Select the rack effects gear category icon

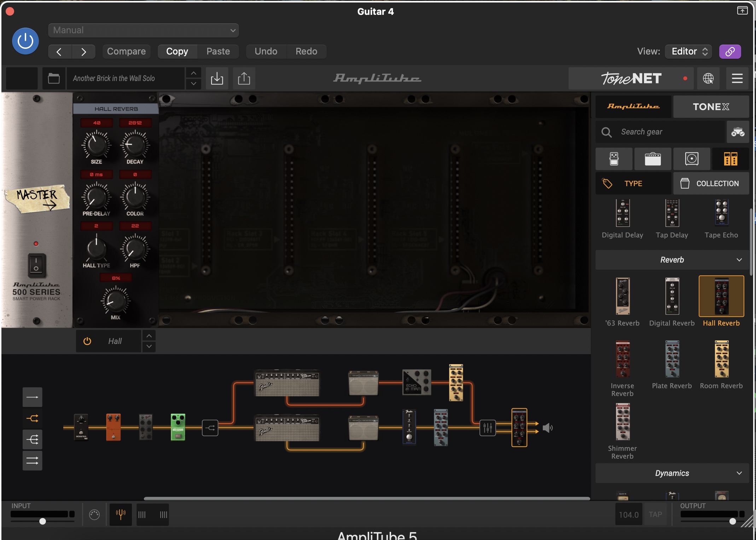(731, 159)
